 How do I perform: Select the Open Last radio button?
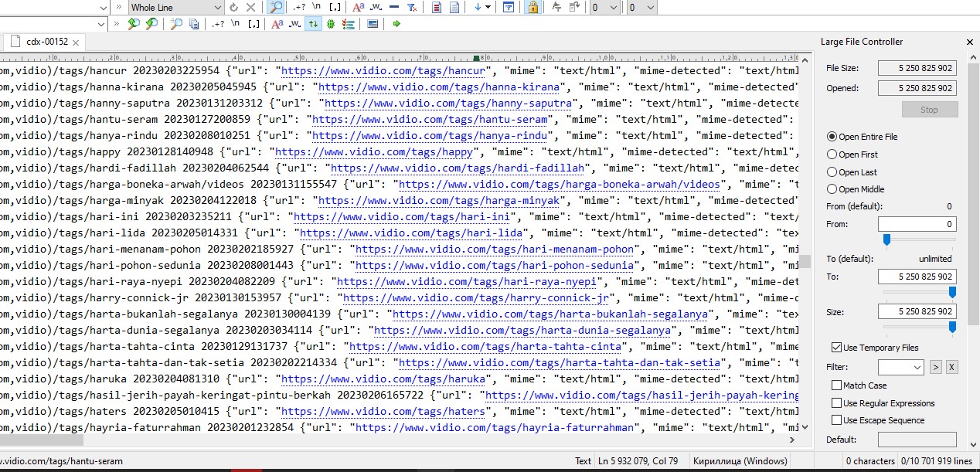[852, 172]
